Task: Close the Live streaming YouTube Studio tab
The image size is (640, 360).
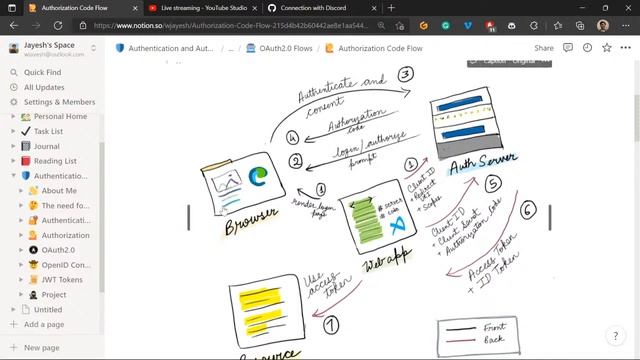Action: point(255,8)
